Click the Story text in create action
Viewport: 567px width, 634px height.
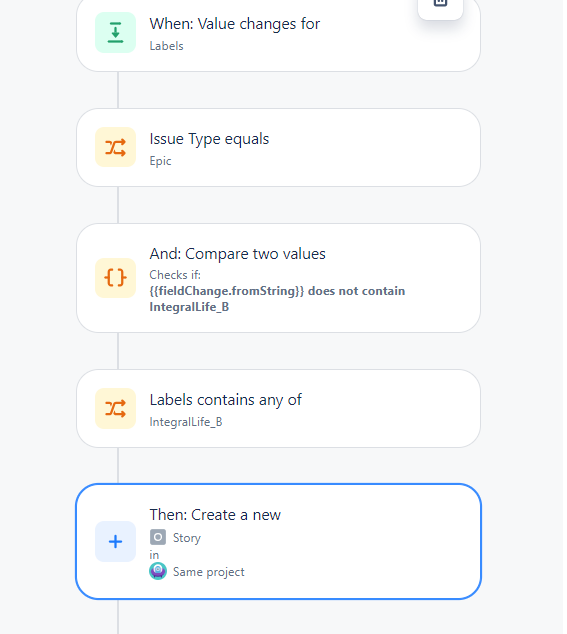click(187, 538)
